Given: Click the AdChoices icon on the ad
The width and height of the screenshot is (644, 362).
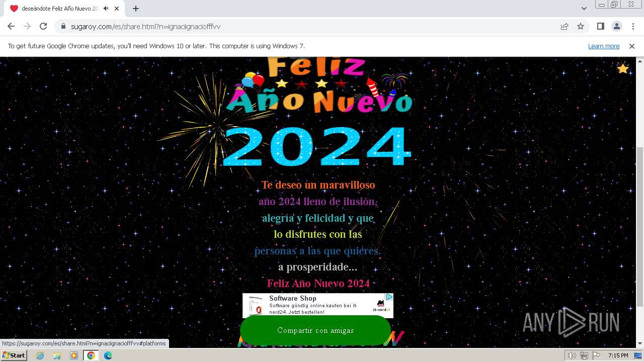Looking at the screenshot, I should [x=389, y=297].
